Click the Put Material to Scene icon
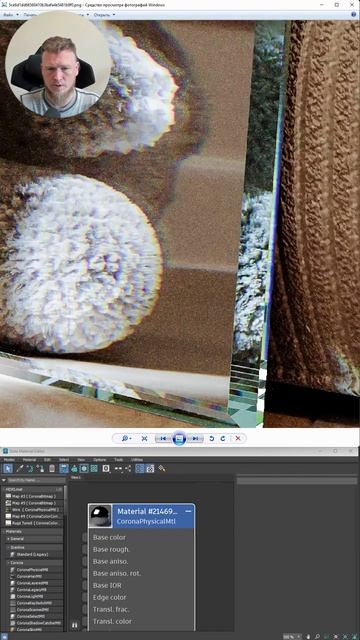360x640 pixels. tap(30, 469)
